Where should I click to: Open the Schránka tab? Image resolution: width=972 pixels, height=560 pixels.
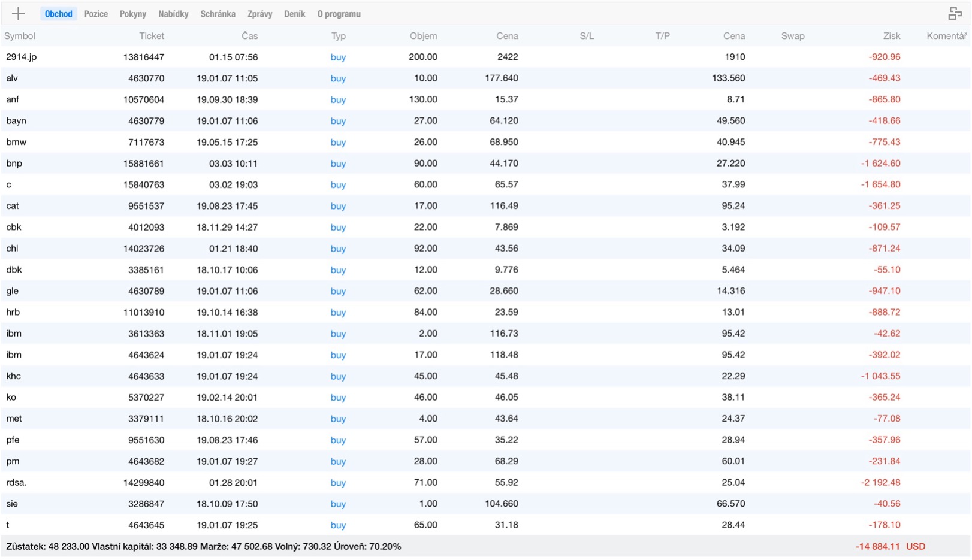(x=218, y=14)
